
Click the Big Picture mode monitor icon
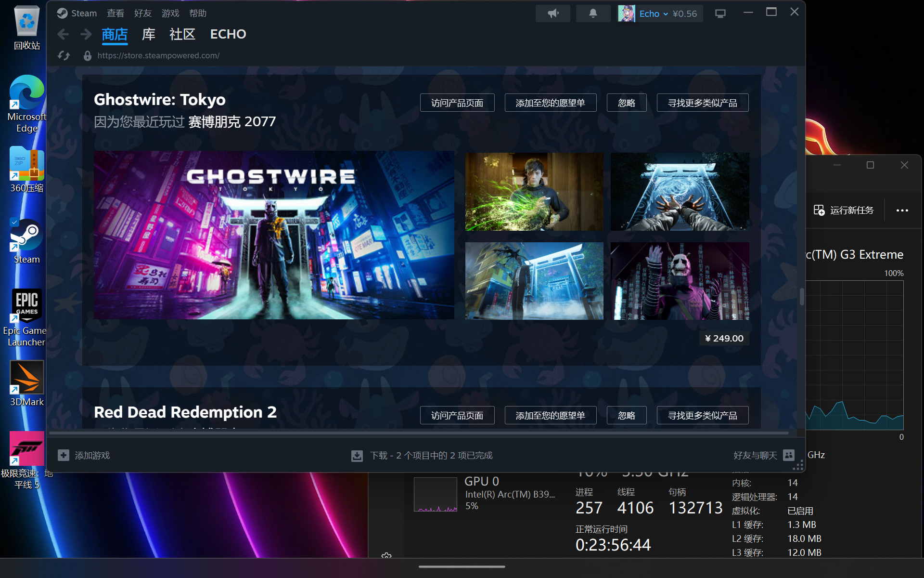720,13
